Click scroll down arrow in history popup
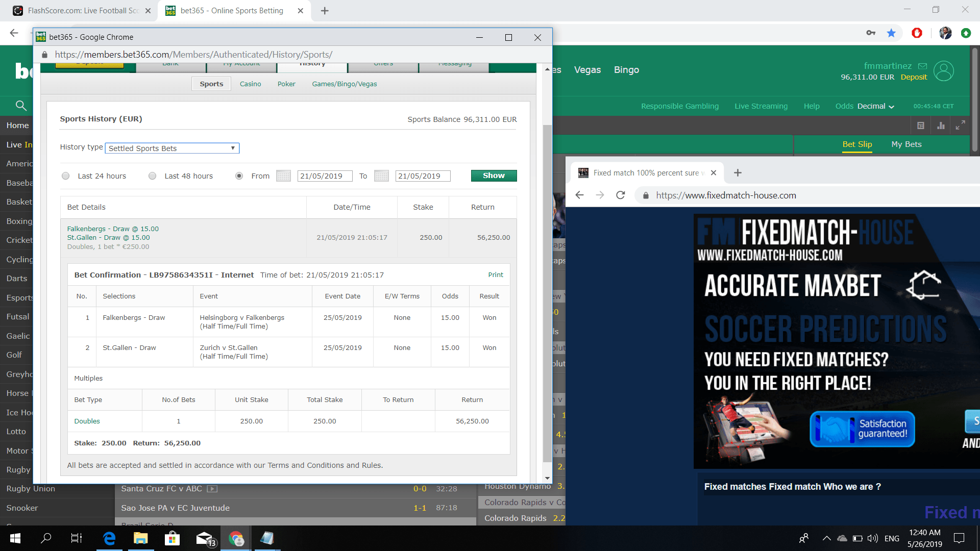The width and height of the screenshot is (980, 551). click(x=547, y=478)
